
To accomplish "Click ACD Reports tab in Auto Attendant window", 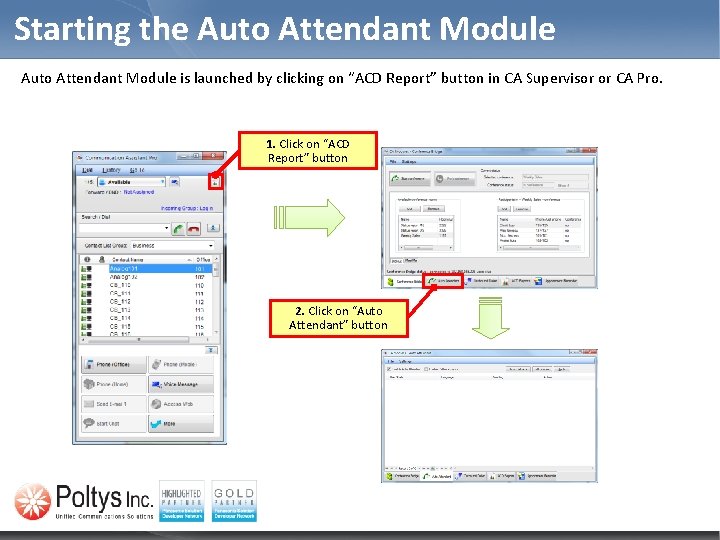I will tap(502, 476).
